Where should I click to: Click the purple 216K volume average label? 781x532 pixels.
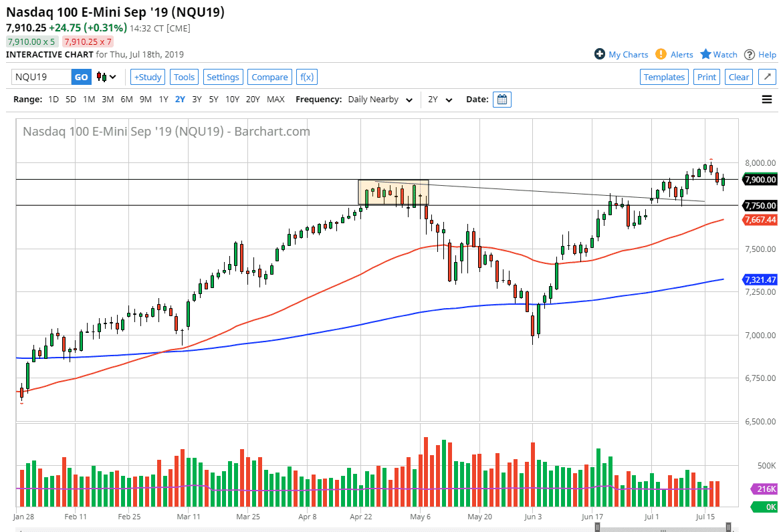(x=764, y=489)
